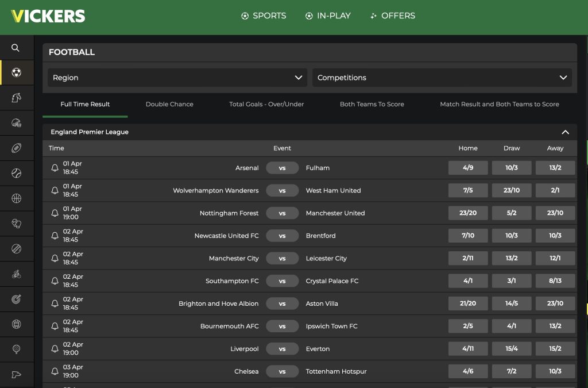Open the golf sport category
The width and height of the screenshot is (588, 388).
tap(16, 348)
